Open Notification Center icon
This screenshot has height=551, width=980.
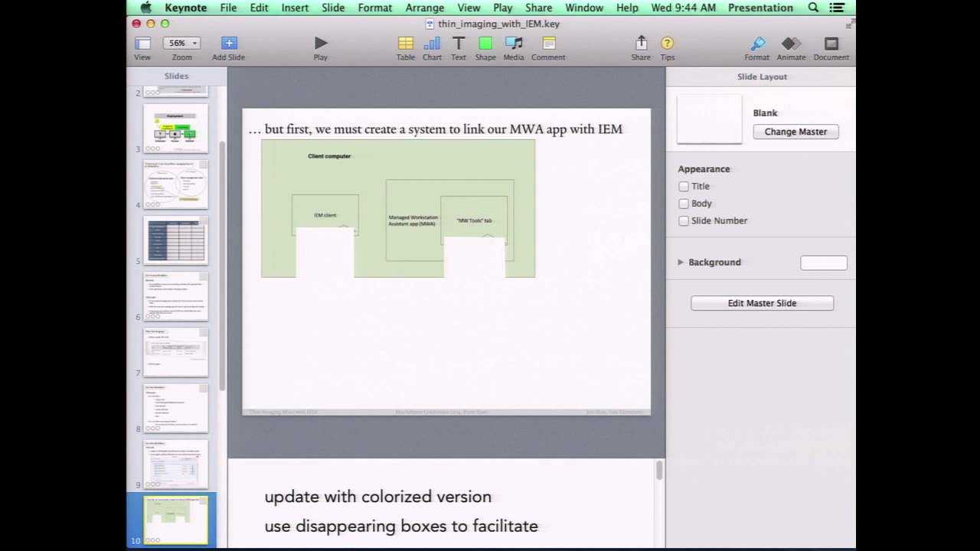coord(837,8)
